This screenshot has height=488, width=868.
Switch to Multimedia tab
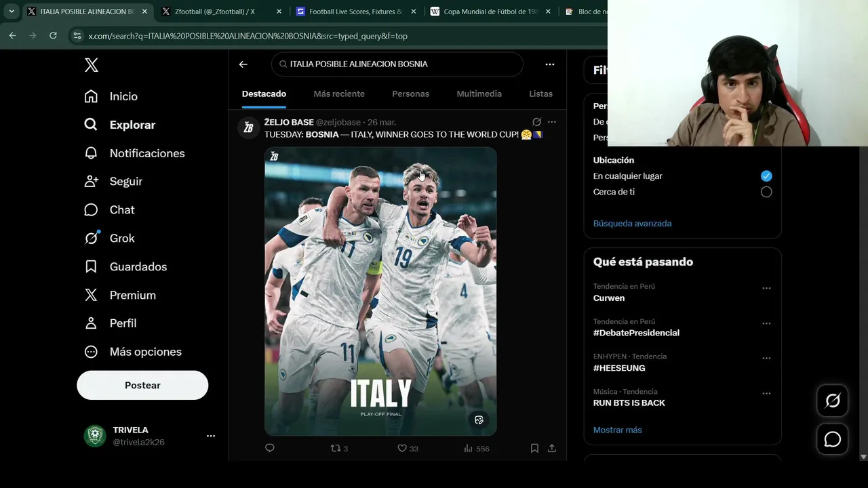click(x=479, y=94)
